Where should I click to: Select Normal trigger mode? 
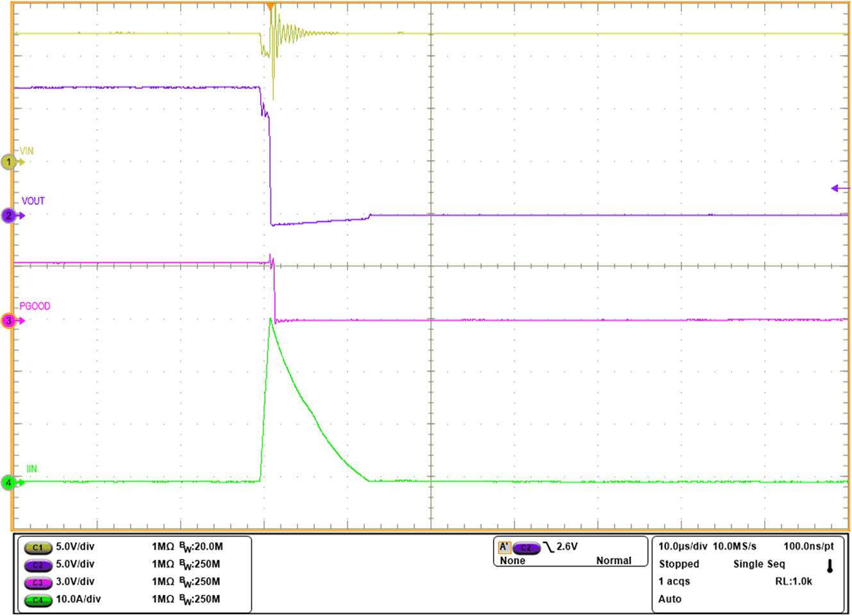614,560
